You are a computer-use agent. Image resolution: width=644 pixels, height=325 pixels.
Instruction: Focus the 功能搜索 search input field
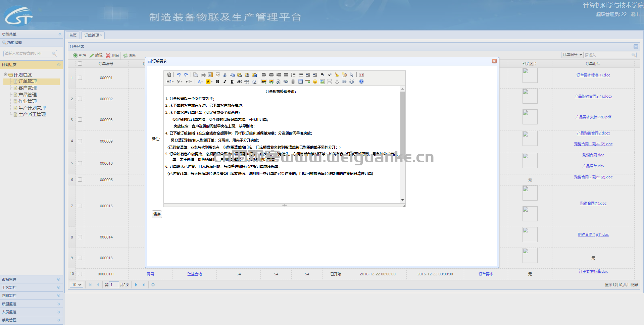(x=30, y=53)
